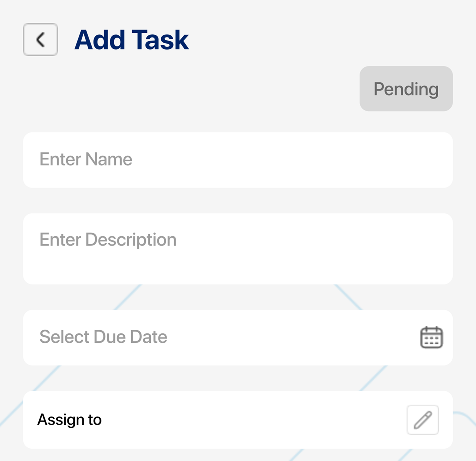
Task: Click the Select Due Date placeholder text
Action: click(x=103, y=337)
